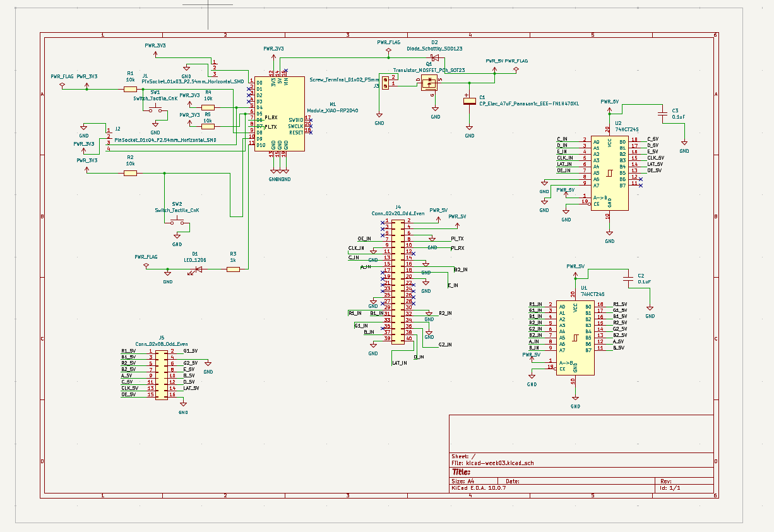Click the Sheet: / title block entry
The image size is (774, 532).
(463, 456)
